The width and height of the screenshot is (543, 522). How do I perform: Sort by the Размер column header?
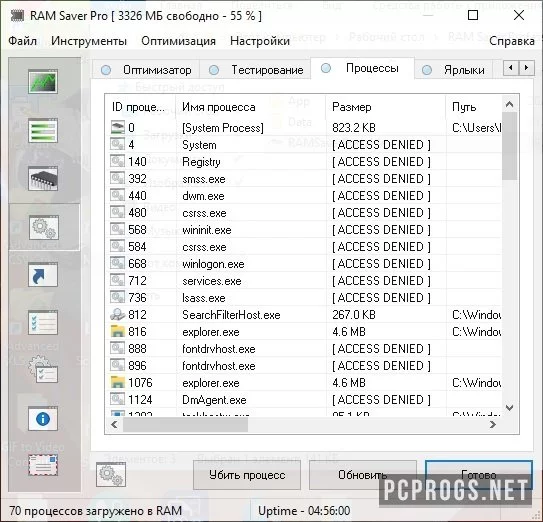pyautogui.click(x=385, y=107)
